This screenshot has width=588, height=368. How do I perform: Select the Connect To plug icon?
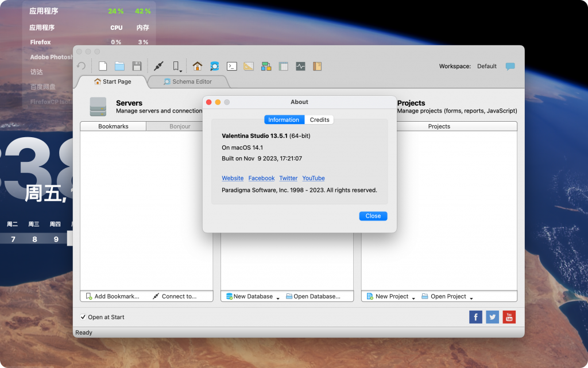tap(158, 65)
